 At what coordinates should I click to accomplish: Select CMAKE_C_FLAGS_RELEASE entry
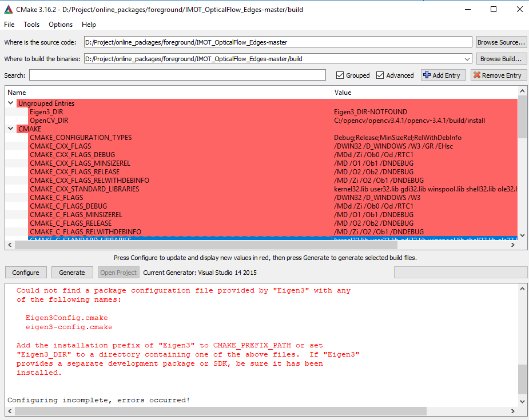[x=70, y=223]
